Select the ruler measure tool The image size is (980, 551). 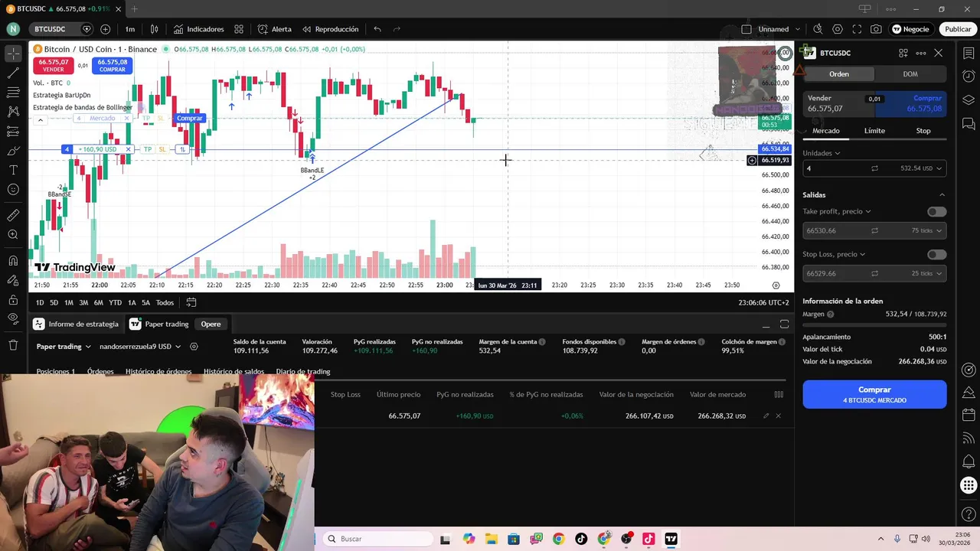[x=13, y=215]
